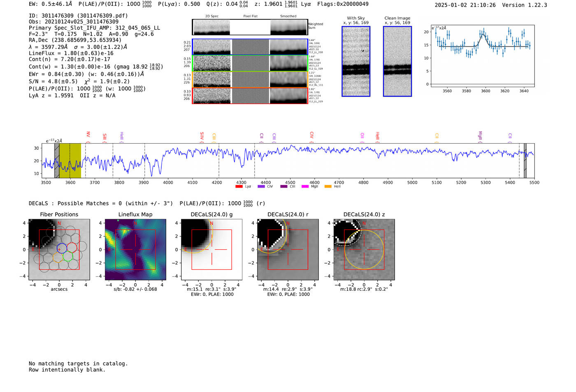Click the yellow aperture circle in DECaLS z
The width and height of the screenshot is (576, 392).
click(x=364, y=250)
